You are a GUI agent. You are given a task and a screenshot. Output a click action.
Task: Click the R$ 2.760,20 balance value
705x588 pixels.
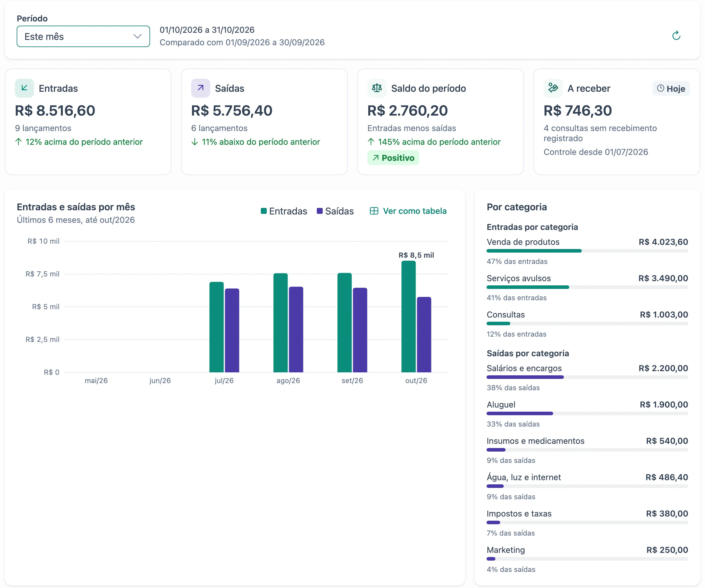click(408, 111)
